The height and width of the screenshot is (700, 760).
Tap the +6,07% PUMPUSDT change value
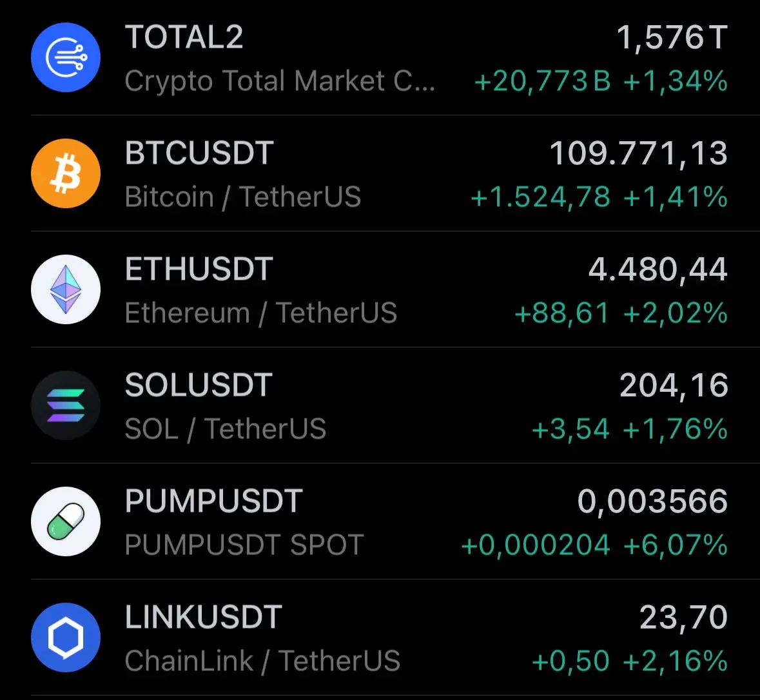coord(675,545)
